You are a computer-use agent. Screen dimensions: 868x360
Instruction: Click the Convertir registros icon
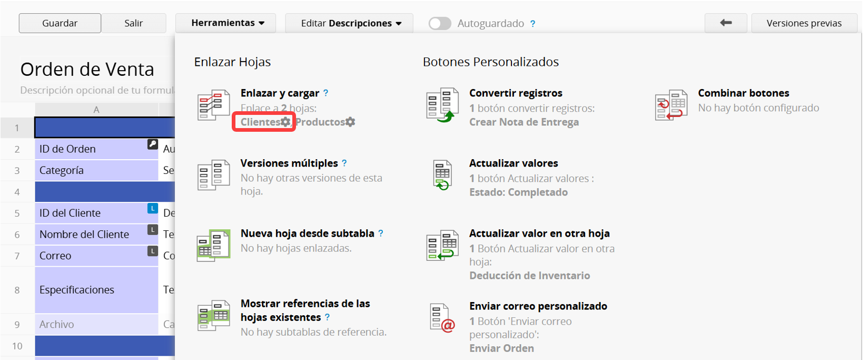[x=442, y=105]
